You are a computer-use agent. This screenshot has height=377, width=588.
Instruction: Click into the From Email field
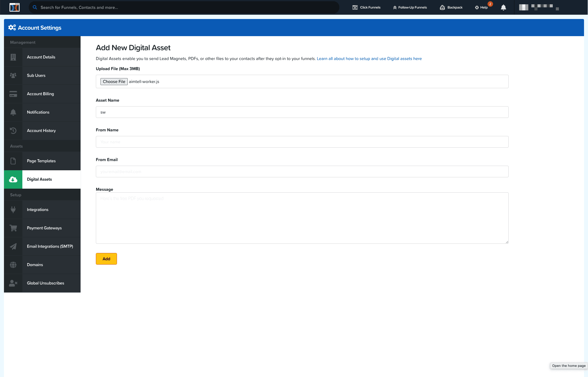pyautogui.click(x=302, y=172)
